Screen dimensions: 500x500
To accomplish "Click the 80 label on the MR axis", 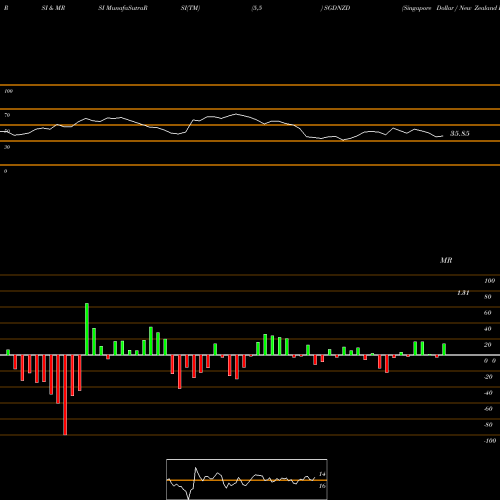I will pyautogui.click(x=488, y=297).
